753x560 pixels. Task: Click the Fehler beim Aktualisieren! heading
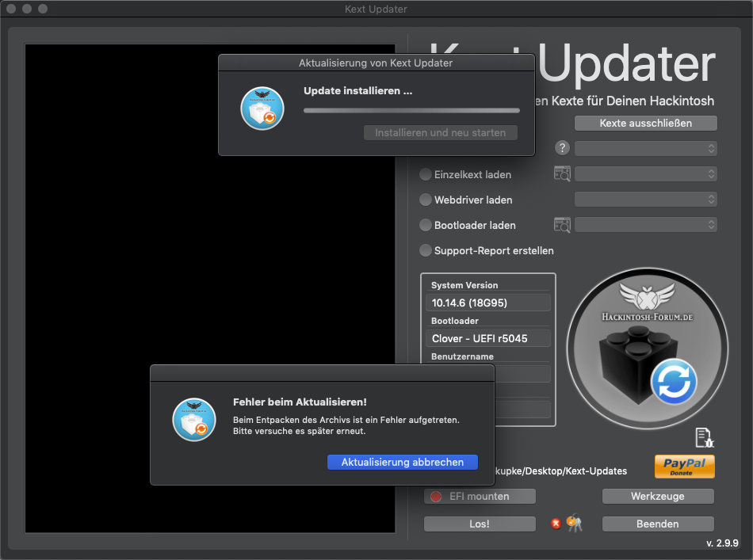click(x=300, y=402)
